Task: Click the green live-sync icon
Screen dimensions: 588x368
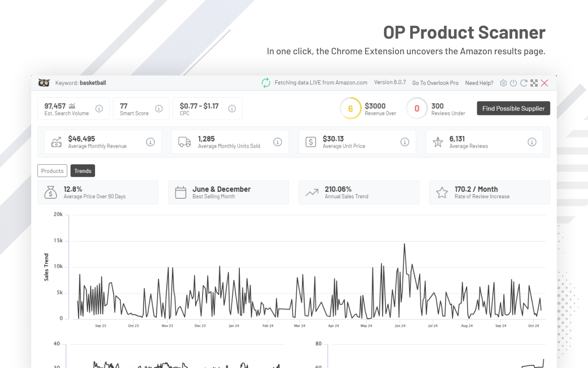Action: point(266,83)
